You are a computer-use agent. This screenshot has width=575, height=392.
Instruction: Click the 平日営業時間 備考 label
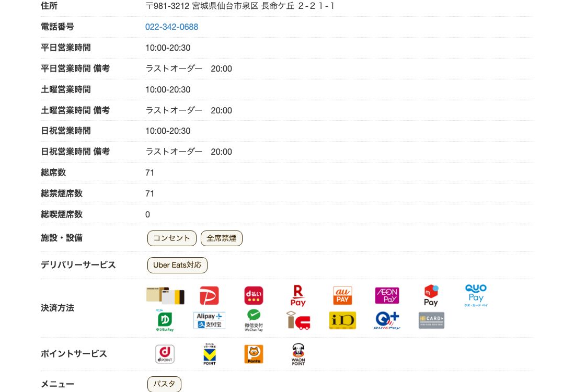point(75,68)
